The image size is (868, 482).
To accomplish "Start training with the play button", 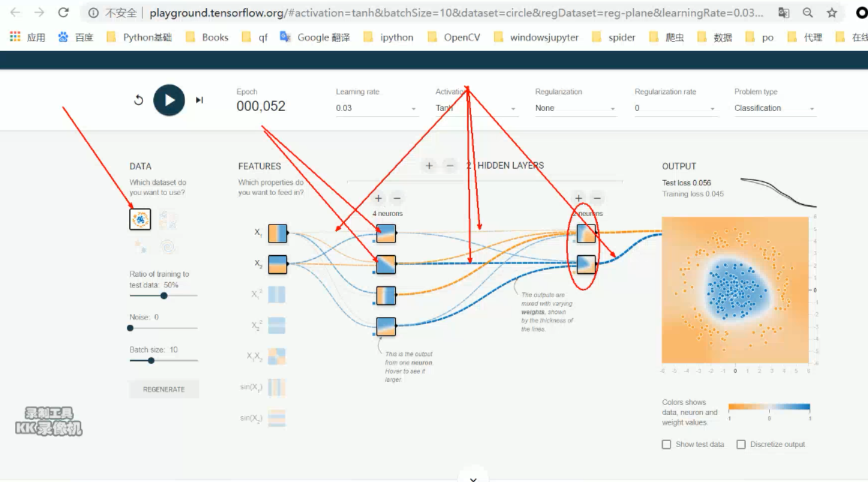I will [169, 100].
